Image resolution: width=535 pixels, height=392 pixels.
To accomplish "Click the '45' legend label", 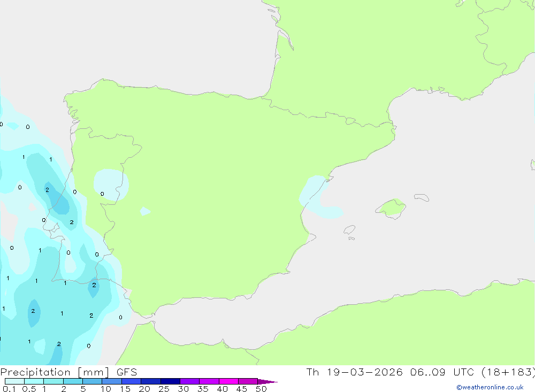I will coord(242,389).
